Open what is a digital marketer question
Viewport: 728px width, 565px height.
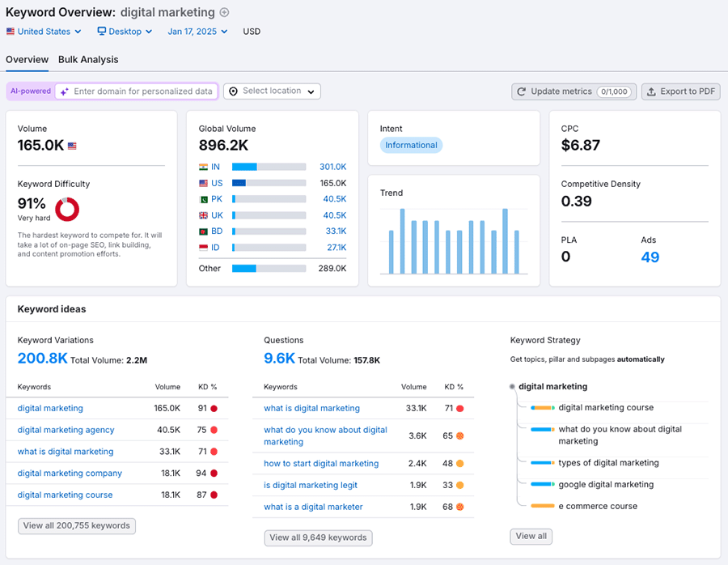click(x=313, y=507)
